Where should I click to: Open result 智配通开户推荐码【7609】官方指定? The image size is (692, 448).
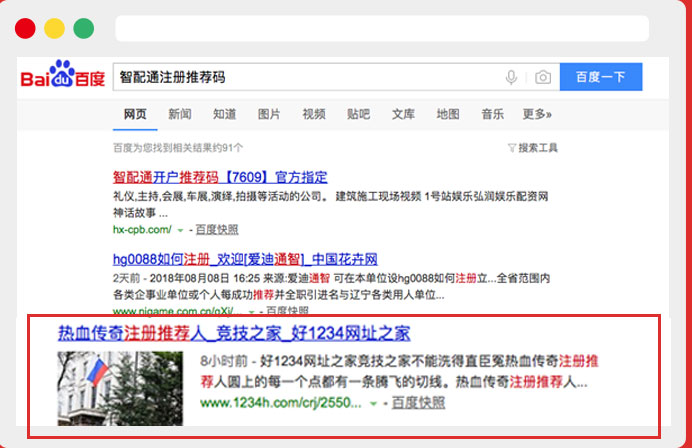pyautogui.click(x=220, y=177)
